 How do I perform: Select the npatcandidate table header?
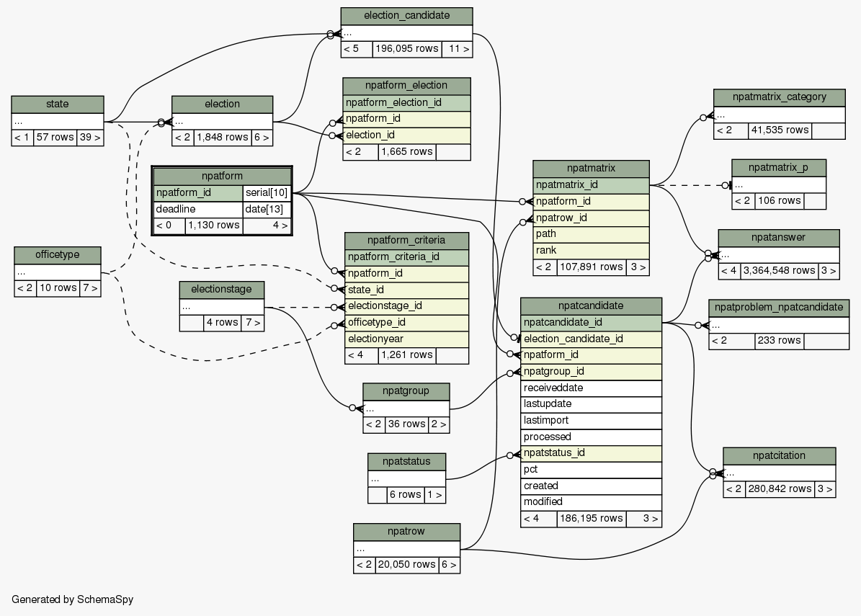pyautogui.click(x=591, y=305)
